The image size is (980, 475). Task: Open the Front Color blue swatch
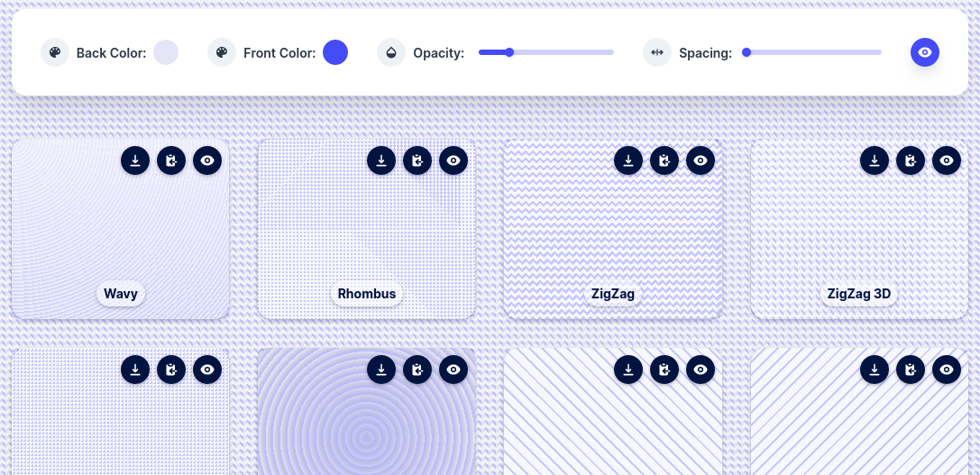tap(335, 52)
